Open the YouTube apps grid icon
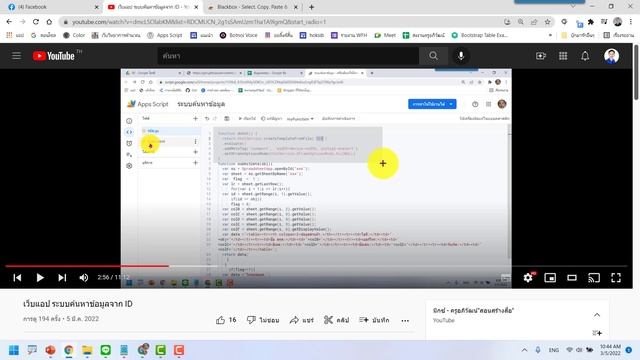Viewport: 640px width, 360px height. point(563,56)
